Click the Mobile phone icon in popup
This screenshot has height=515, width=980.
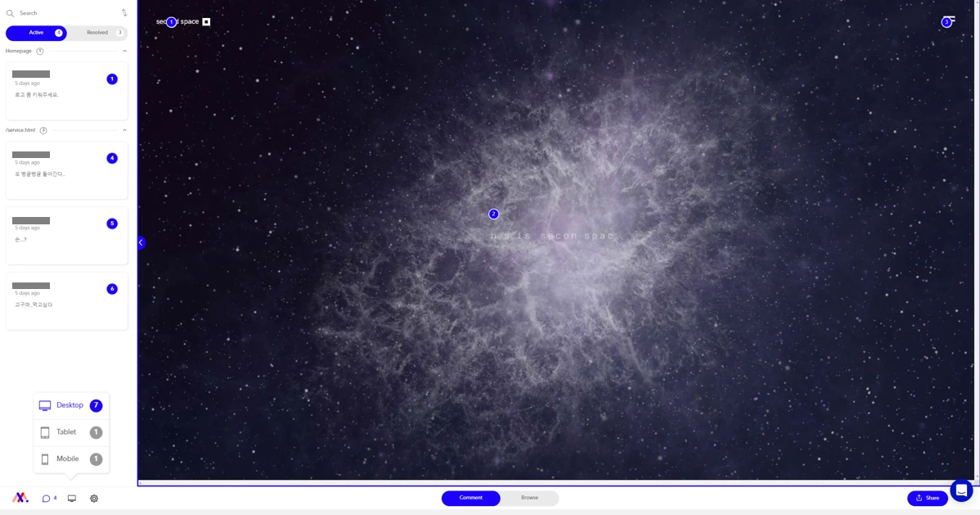pos(45,459)
